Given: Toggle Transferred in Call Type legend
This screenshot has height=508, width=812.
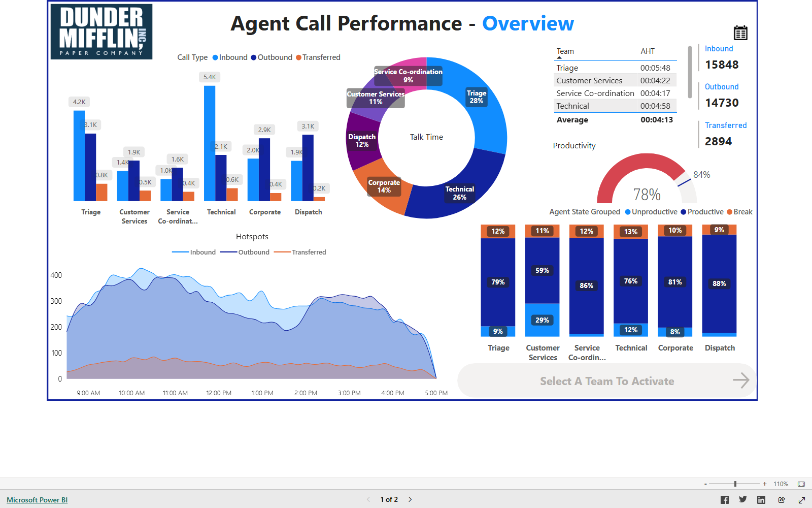Looking at the screenshot, I should point(318,57).
